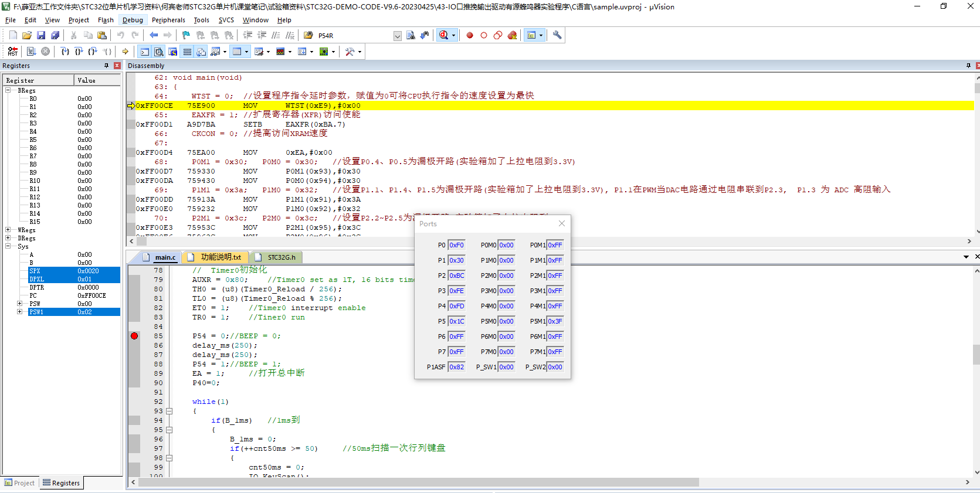Click the P0 value field in Ports
The width and height of the screenshot is (980, 493).
pos(456,245)
